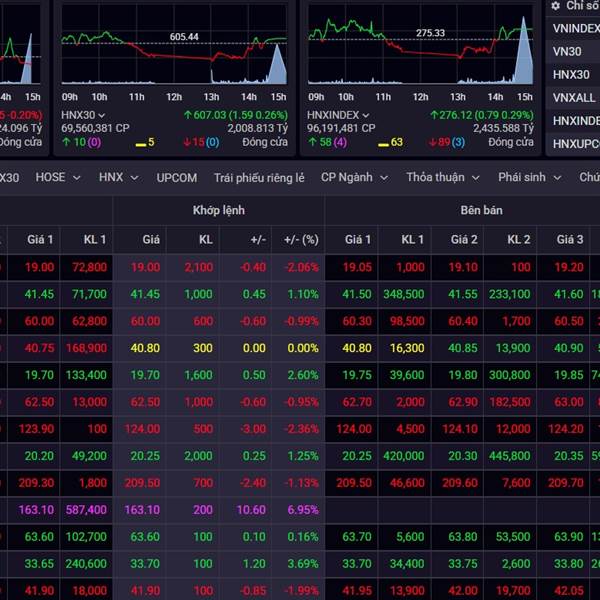Click the matched price 124.00 cell
The height and width of the screenshot is (600, 600).
click(142, 429)
